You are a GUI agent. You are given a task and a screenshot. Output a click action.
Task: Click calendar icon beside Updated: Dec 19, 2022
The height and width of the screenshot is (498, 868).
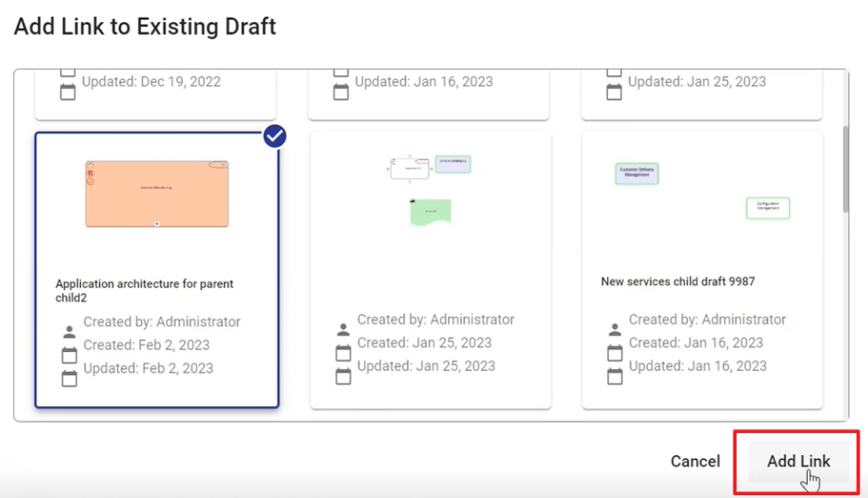tap(68, 92)
